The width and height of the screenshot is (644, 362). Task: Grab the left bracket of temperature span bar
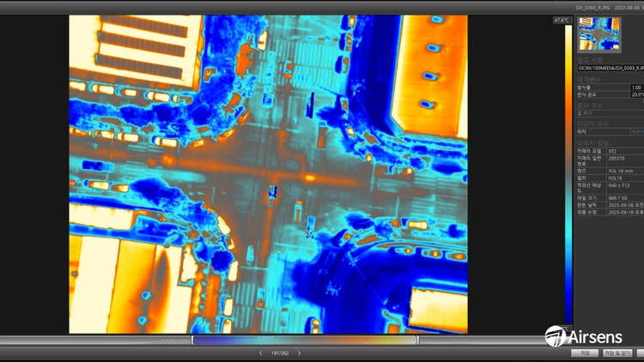pyautogui.click(x=192, y=340)
